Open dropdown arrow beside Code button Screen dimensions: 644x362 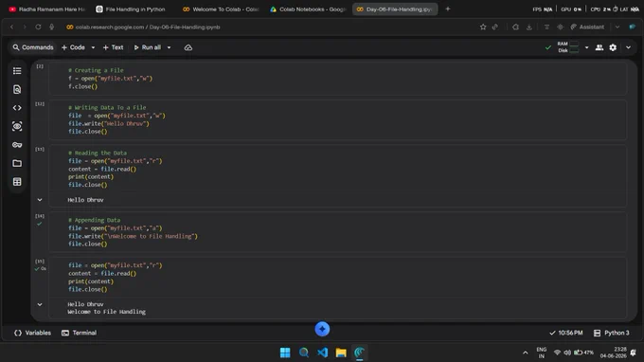click(93, 47)
